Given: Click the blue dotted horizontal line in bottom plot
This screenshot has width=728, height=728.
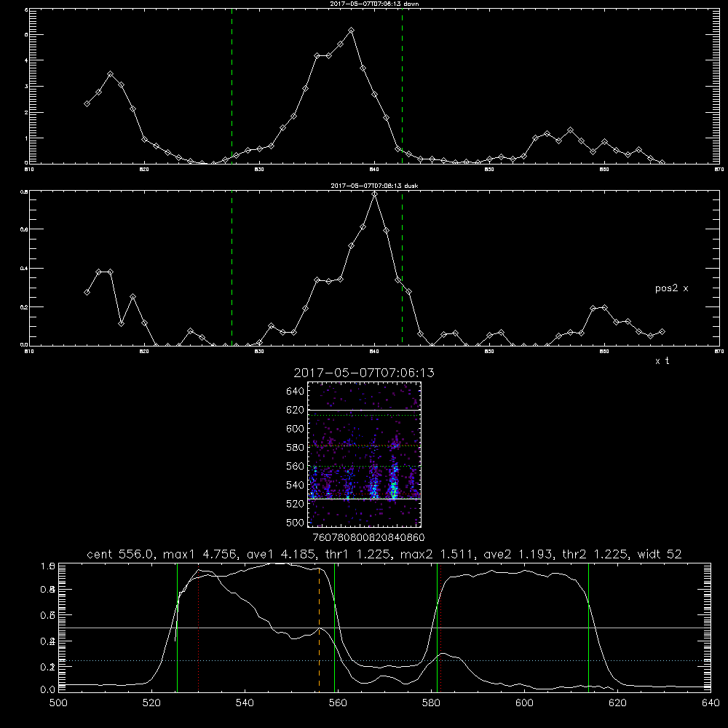Looking at the screenshot, I should pyautogui.click(x=384, y=660).
